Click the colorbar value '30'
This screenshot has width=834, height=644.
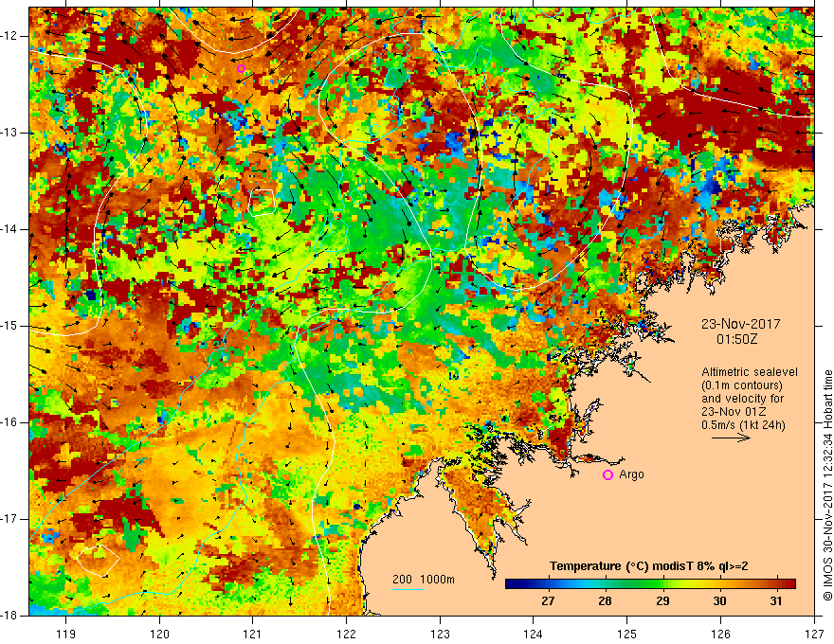719,601
